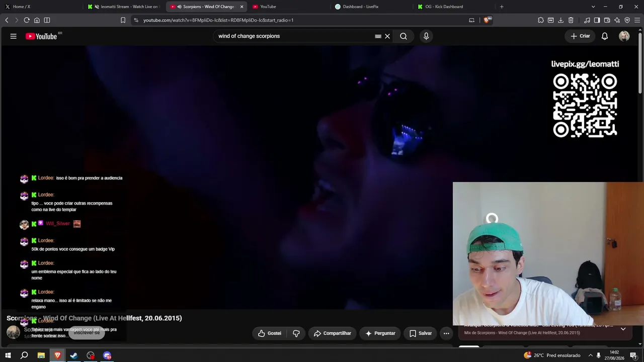The height and width of the screenshot is (362, 644).
Task: Go to YouTube home via the logo
Action: click(41, 36)
